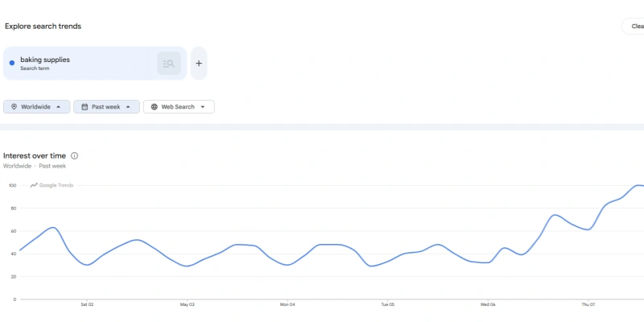This screenshot has height=322, width=644.
Task: Click the trend line peak near 100
Action: coord(638,186)
